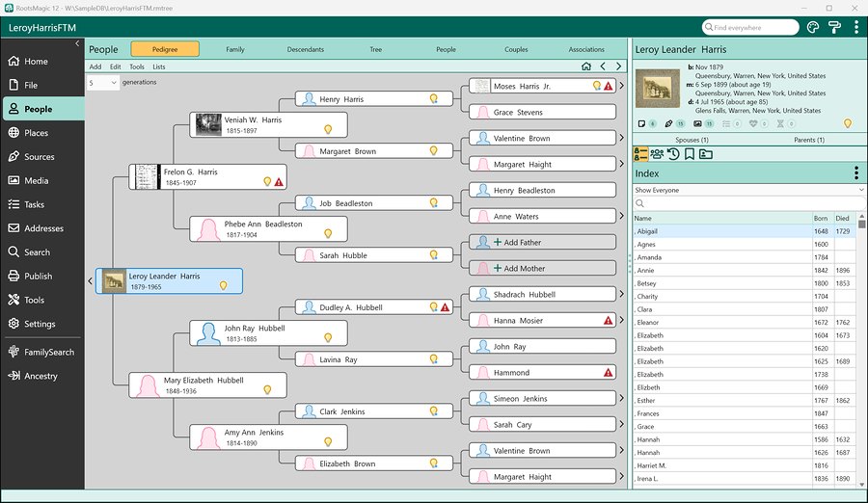Open media picture icon in person panel
This screenshot has width=868, height=503.
click(697, 123)
